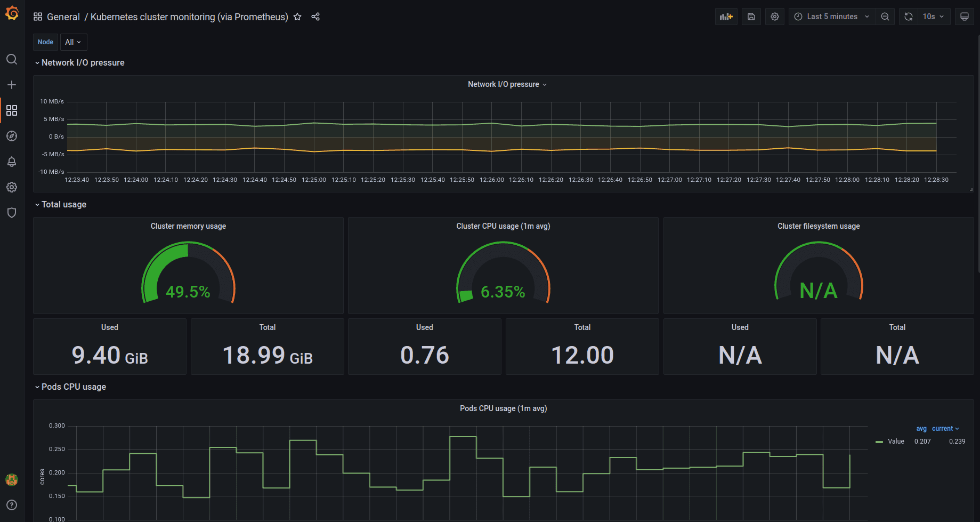Image resolution: width=980 pixels, height=522 pixels.
Task: Cycle view mode with the monitor icon
Action: click(x=964, y=17)
